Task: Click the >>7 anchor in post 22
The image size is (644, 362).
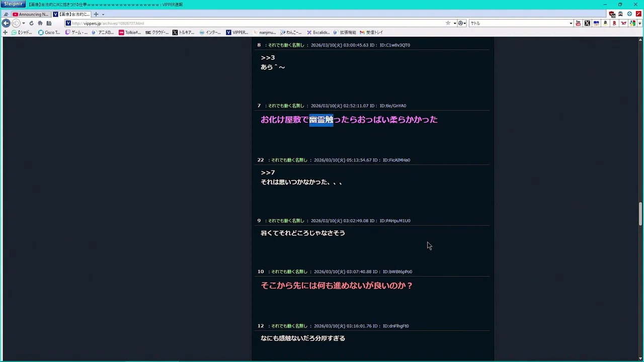Action: 268,172
